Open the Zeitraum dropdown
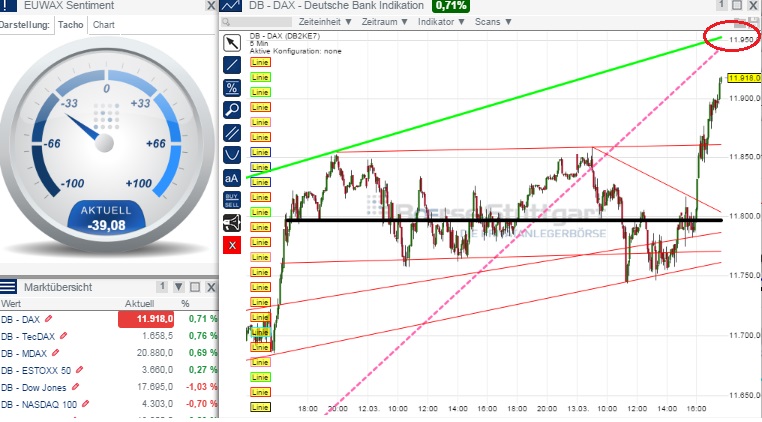This screenshot has height=422, width=762. (384, 22)
